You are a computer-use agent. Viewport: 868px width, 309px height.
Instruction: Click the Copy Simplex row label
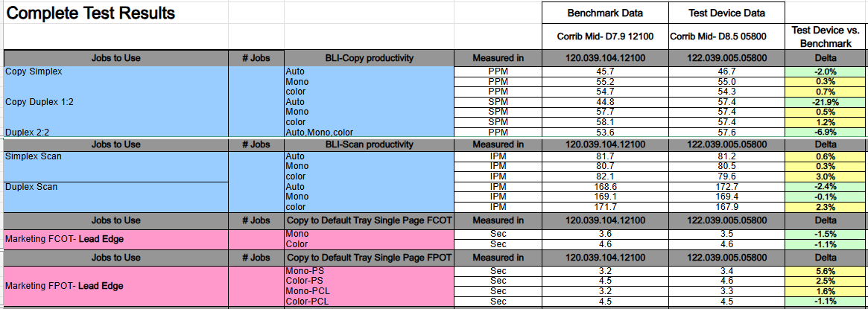(x=34, y=71)
